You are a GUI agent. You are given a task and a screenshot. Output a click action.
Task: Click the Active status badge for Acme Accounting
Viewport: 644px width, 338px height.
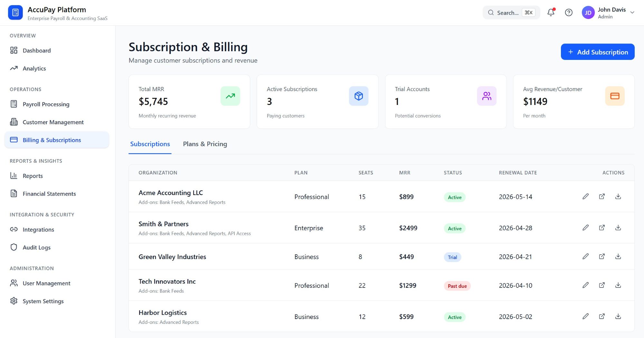[x=455, y=197]
